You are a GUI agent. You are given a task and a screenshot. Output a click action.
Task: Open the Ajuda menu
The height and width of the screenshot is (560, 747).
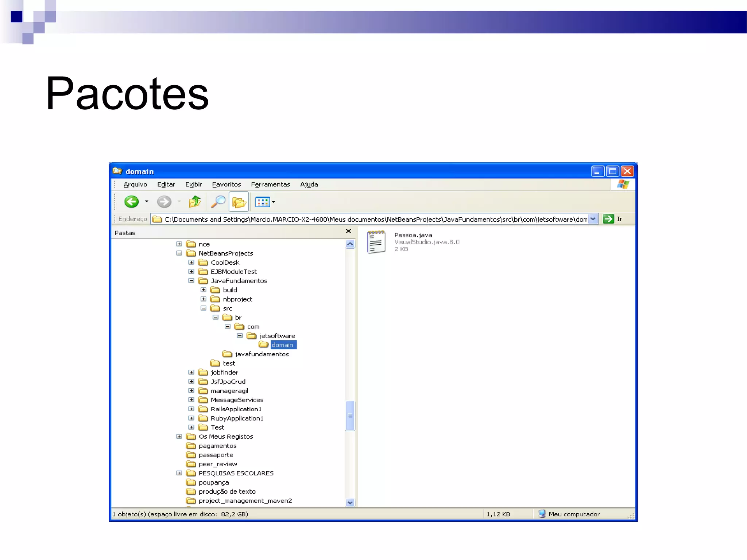pos(309,184)
